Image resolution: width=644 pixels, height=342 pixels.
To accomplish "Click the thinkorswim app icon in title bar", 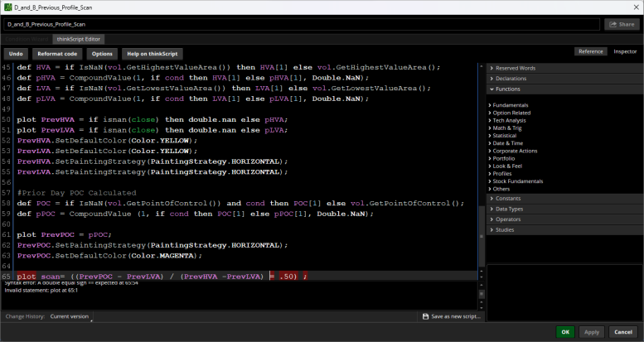I will pos(7,7).
